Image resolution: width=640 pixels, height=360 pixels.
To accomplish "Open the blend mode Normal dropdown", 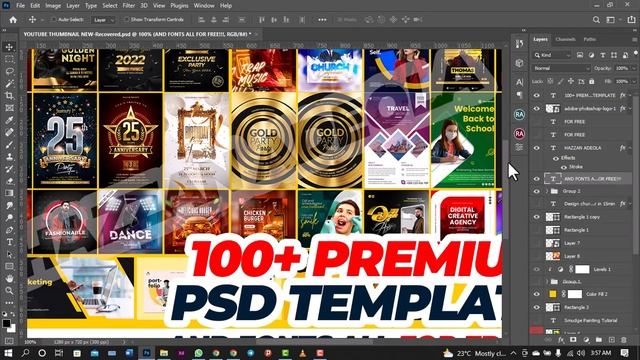I will (561, 68).
